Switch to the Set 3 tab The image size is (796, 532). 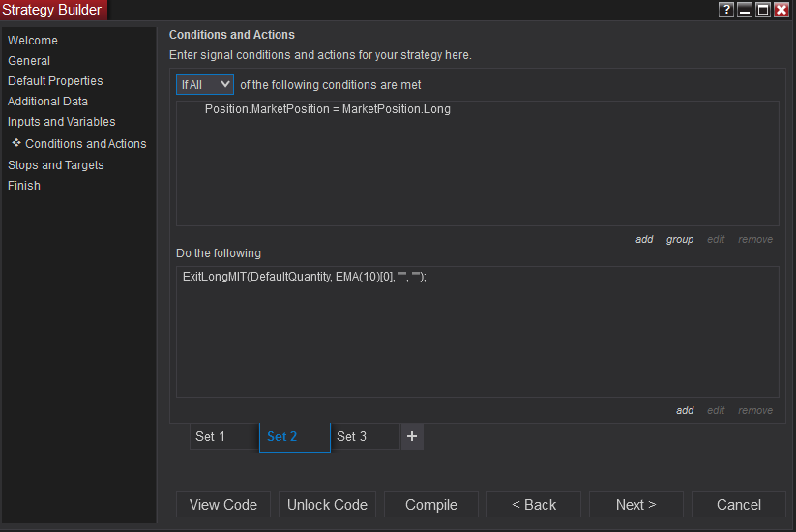[x=364, y=436]
